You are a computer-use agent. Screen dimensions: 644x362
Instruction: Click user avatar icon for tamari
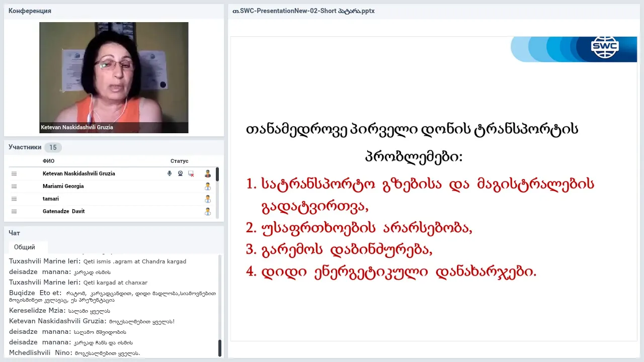click(208, 199)
